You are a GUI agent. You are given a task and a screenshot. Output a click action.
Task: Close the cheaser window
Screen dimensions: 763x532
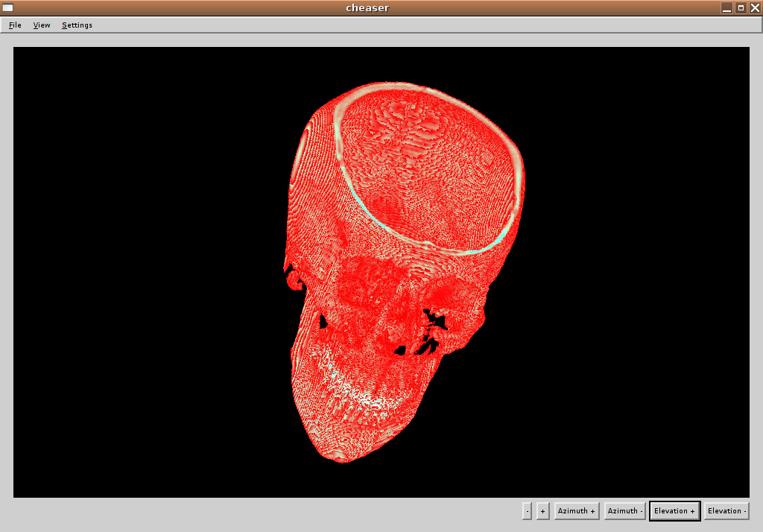click(x=755, y=7)
